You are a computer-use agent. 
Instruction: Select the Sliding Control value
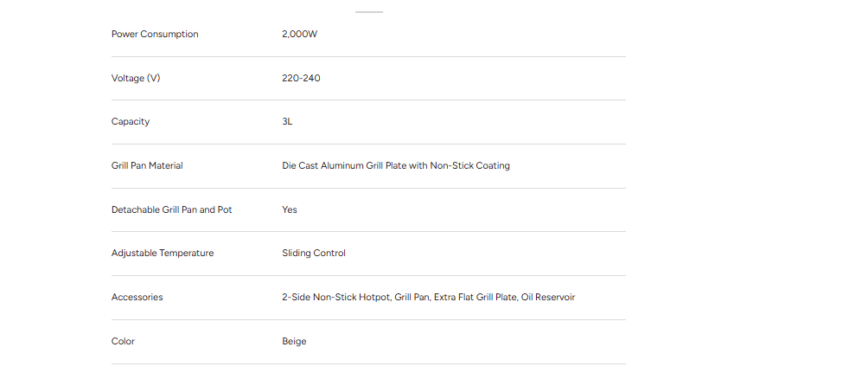point(313,253)
